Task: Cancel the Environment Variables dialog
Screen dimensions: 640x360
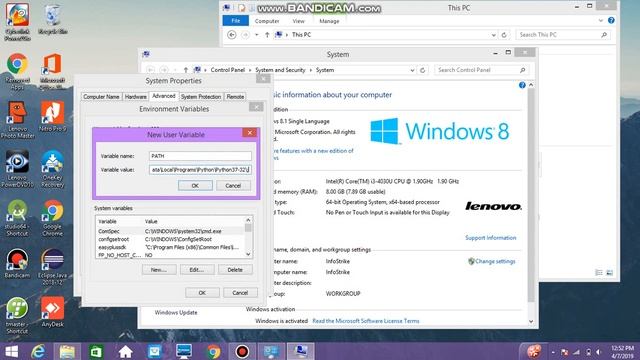Action: (x=240, y=293)
